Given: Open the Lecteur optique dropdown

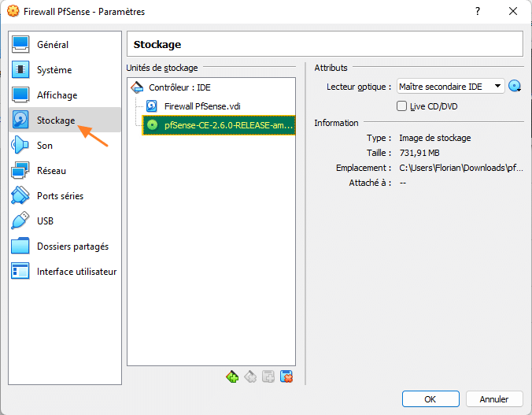Looking at the screenshot, I should (451, 87).
